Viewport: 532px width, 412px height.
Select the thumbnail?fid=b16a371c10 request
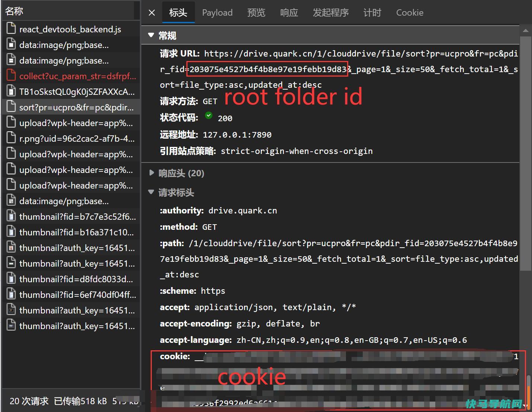tap(71, 232)
